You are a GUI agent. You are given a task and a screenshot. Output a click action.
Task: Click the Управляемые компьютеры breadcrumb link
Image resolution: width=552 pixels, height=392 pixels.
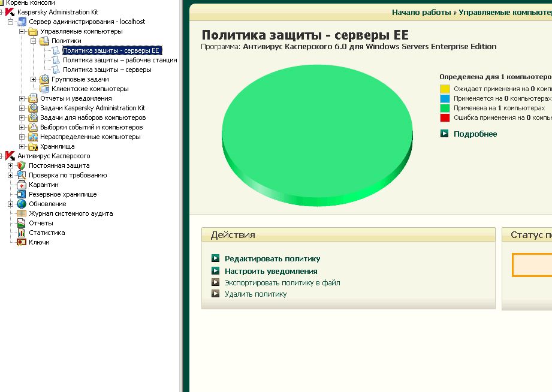click(x=505, y=13)
